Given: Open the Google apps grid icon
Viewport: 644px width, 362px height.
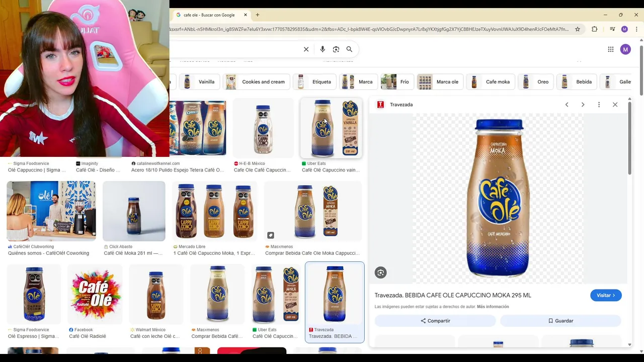Looking at the screenshot, I should (x=610, y=49).
